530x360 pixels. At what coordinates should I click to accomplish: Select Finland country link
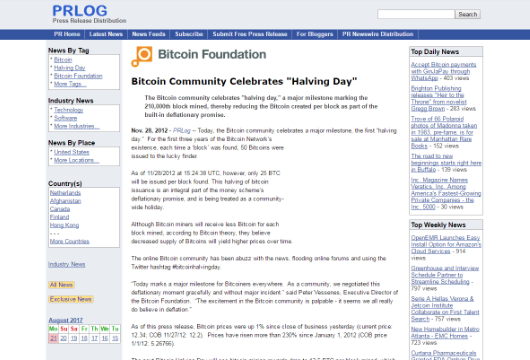pos(59,217)
